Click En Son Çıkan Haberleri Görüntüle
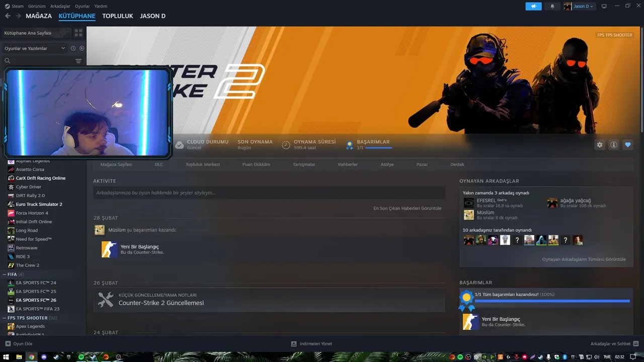Image resolution: width=644 pixels, height=362 pixels. point(407,208)
